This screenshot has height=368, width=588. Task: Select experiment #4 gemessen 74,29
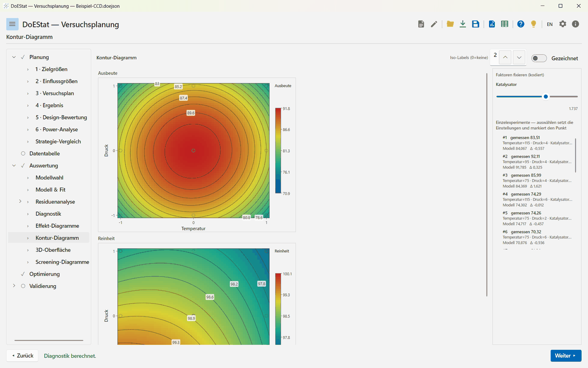coord(537,199)
